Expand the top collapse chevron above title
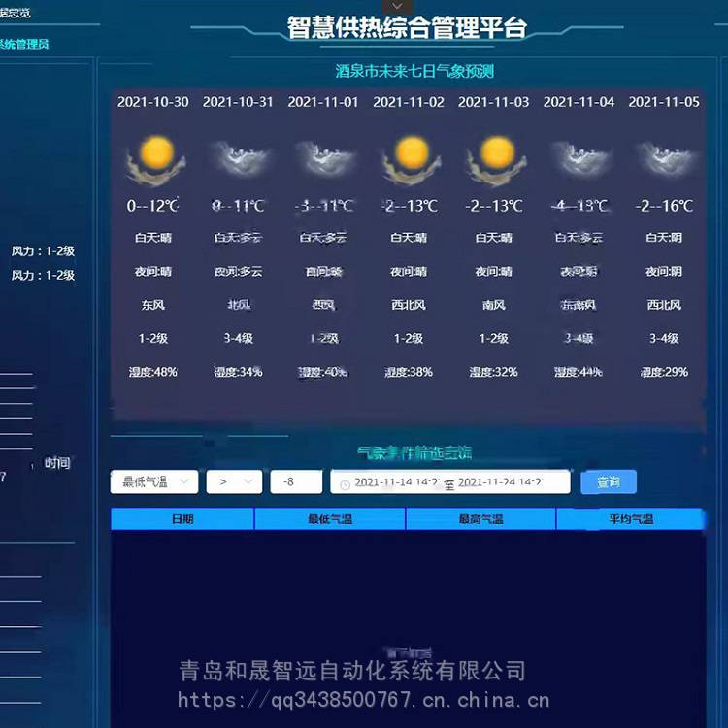The width and height of the screenshot is (728, 728). (397, 6)
